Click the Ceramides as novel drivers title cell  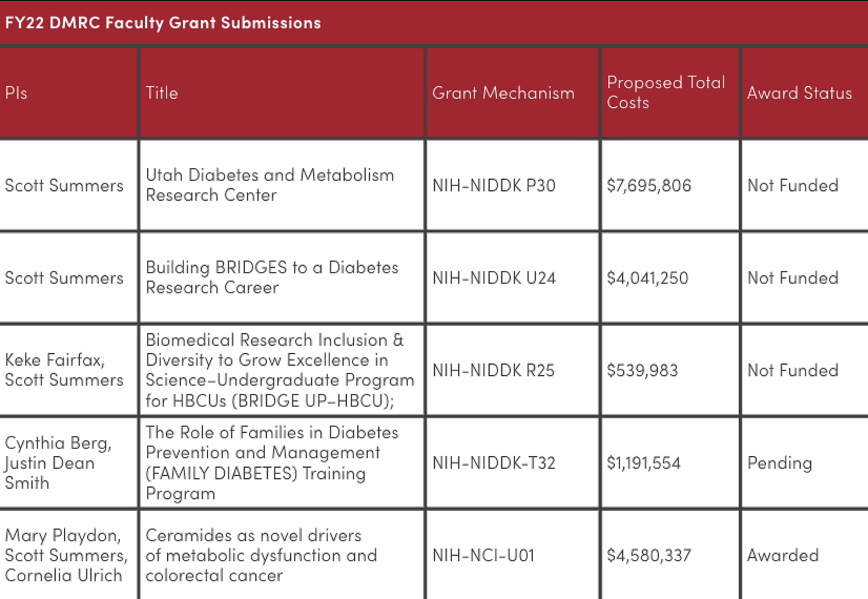pyautogui.click(x=282, y=555)
